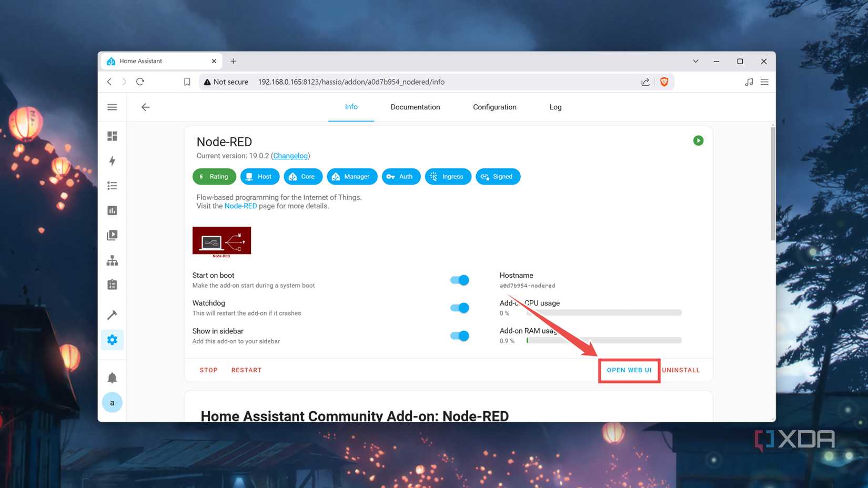Open the Overview dashboard from the sidebar

112,136
